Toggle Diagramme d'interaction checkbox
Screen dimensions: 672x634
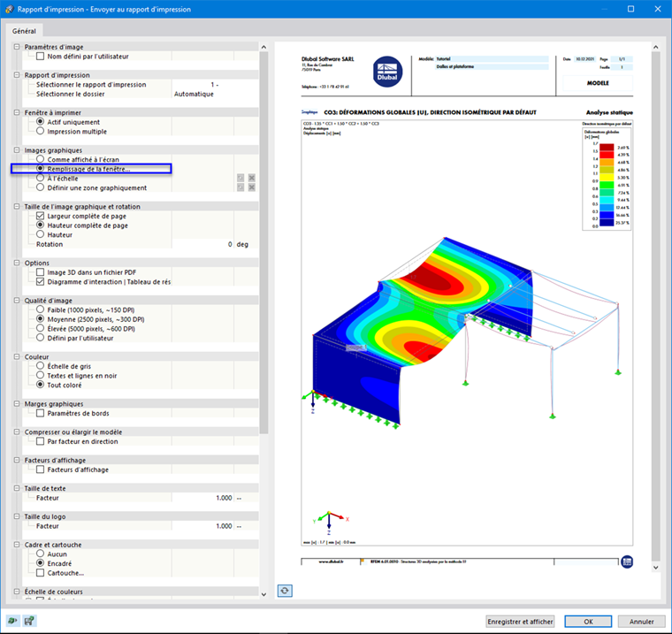tap(41, 282)
